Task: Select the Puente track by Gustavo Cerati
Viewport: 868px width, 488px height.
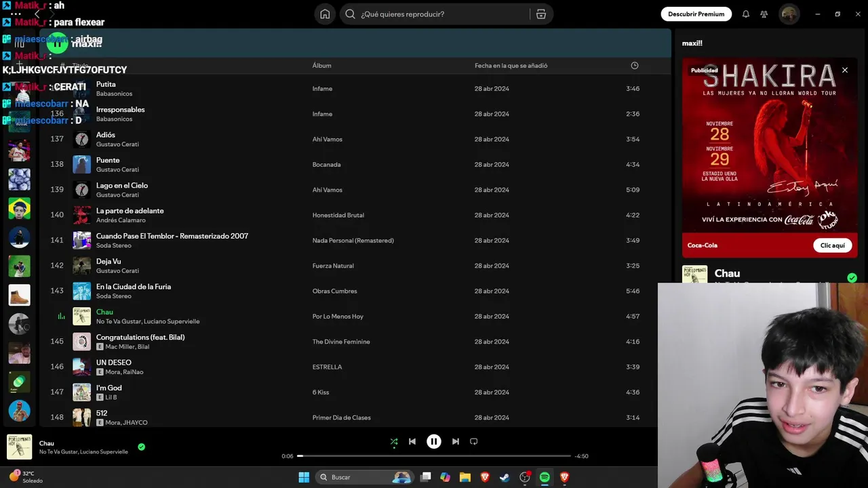Action: [x=108, y=160]
